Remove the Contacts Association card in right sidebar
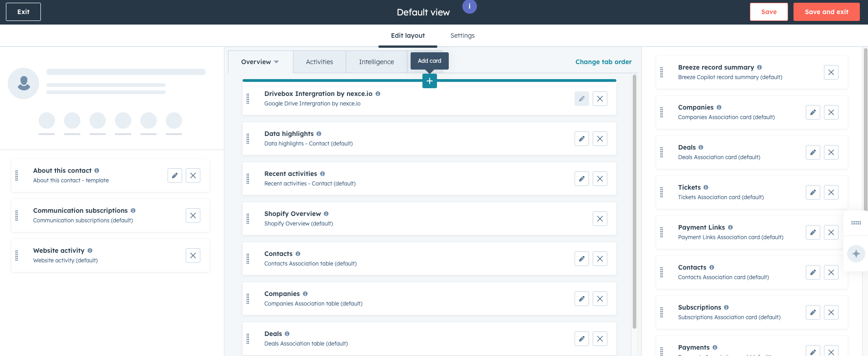Viewport: 868px width, 356px height. tap(831, 272)
